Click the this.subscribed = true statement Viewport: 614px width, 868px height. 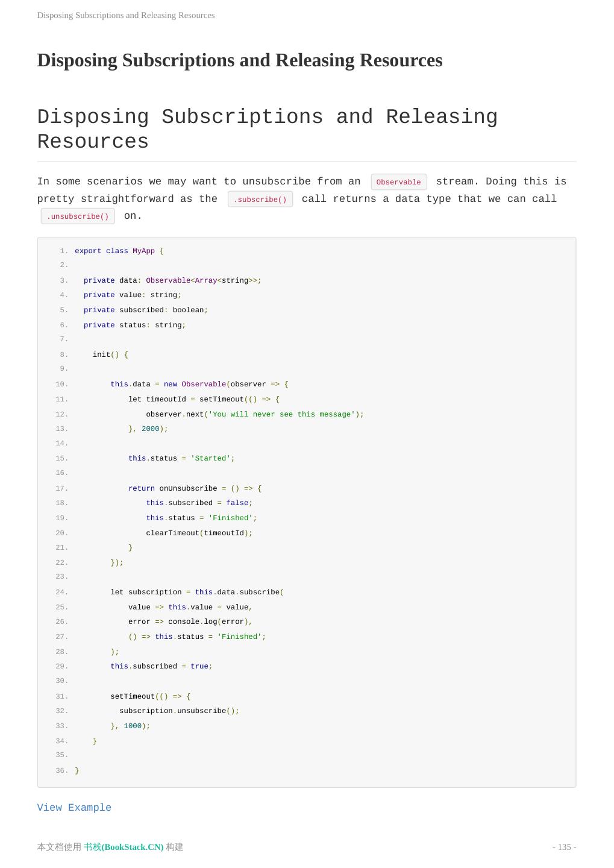coord(161,666)
